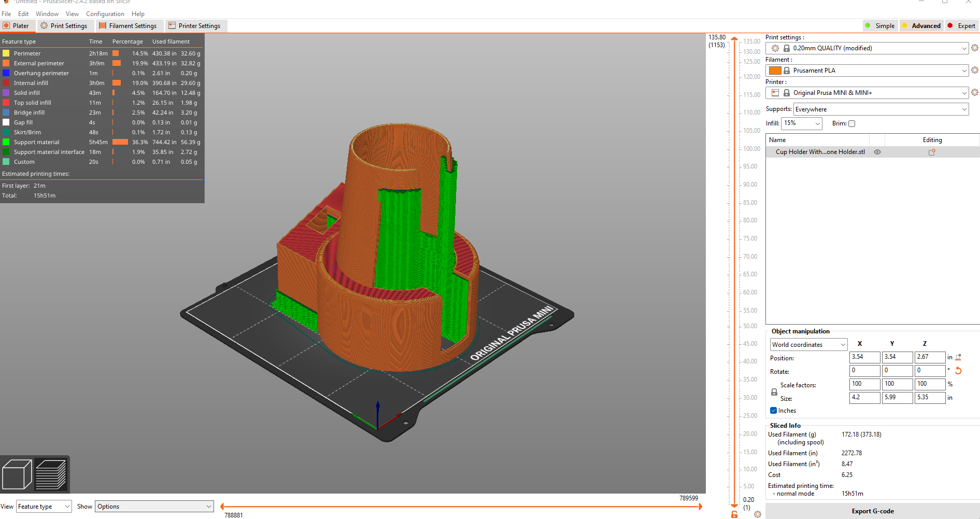Reset rotation using the orange undo arrow icon
Image resolution: width=980 pixels, height=519 pixels.
(x=958, y=371)
